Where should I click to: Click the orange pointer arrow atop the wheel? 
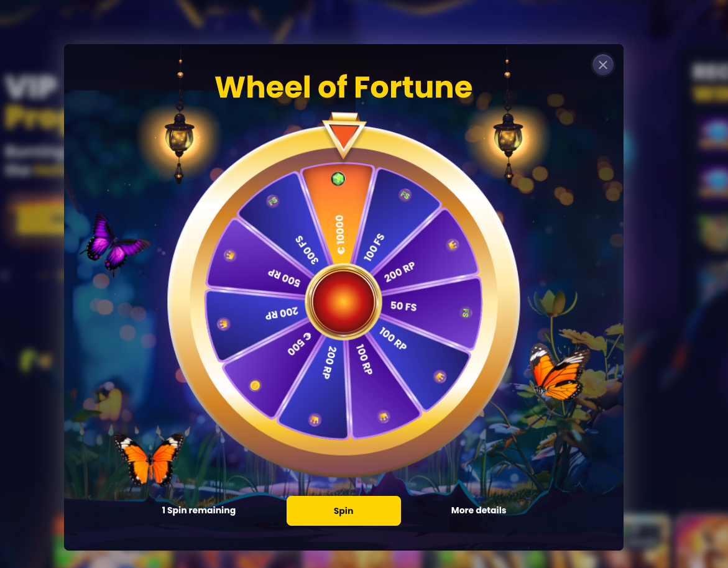(x=344, y=135)
